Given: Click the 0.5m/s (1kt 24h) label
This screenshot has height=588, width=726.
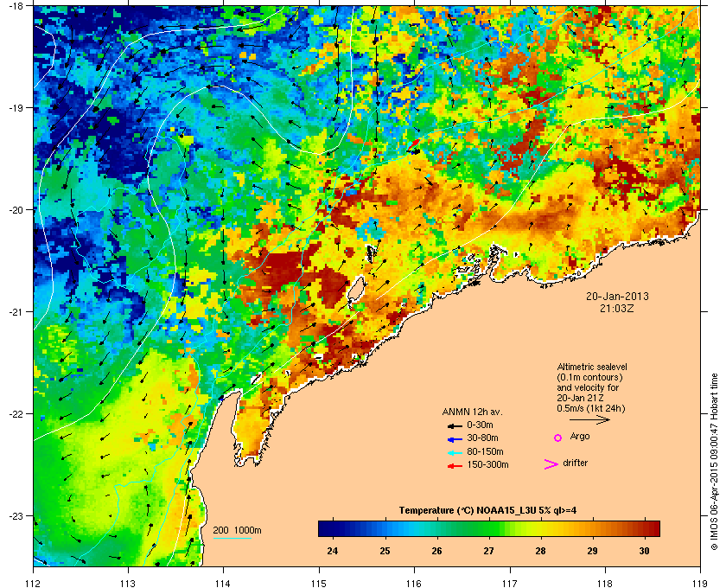Looking at the screenshot, I should pyautogui.click(x=591, y=409).
